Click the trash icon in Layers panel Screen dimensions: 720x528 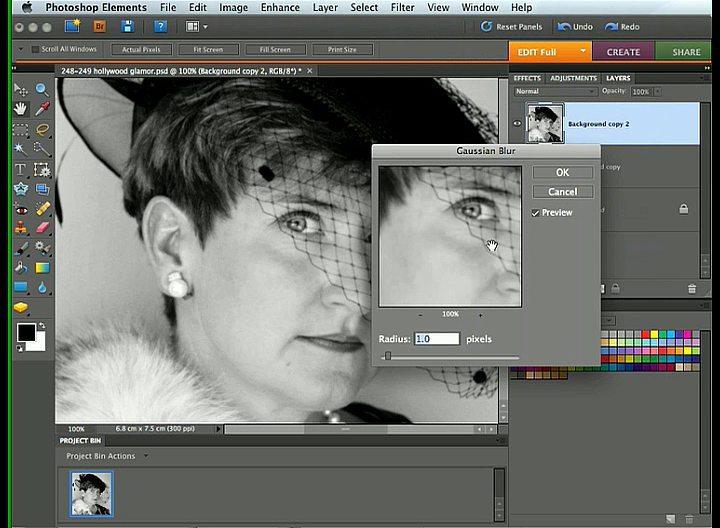(691, 289)
